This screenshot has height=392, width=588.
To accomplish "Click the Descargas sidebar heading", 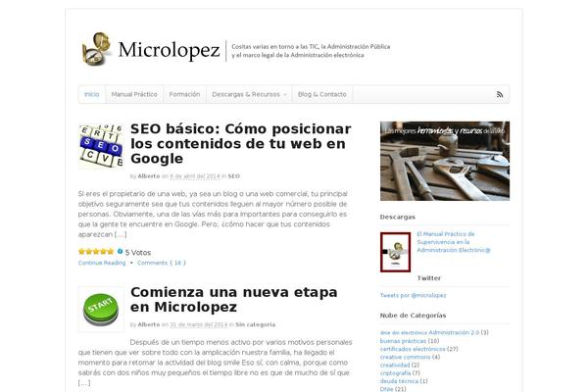I will tap(398, 217).
